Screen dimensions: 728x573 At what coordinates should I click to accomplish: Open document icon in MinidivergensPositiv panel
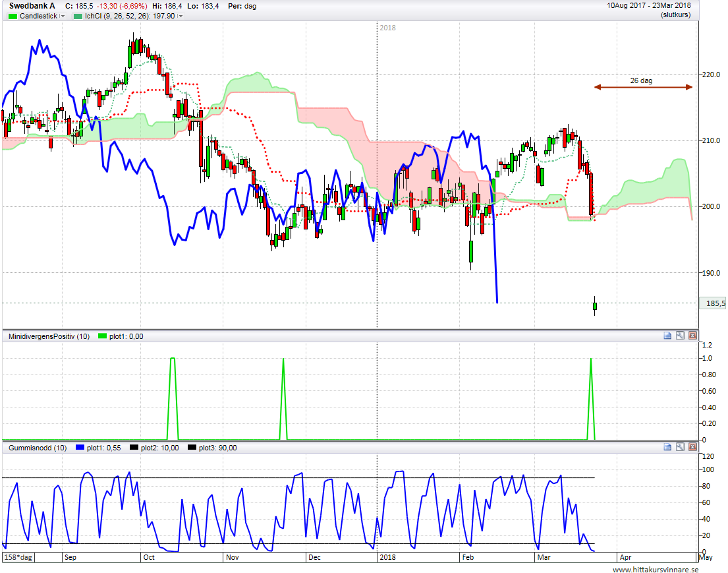tap(667, 336)
